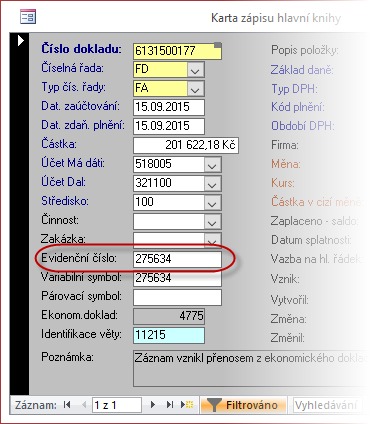Viewport: 370px width, 424px height.
Task: Expand the Účet Dal dropdown
Action: tap(212, 183)
